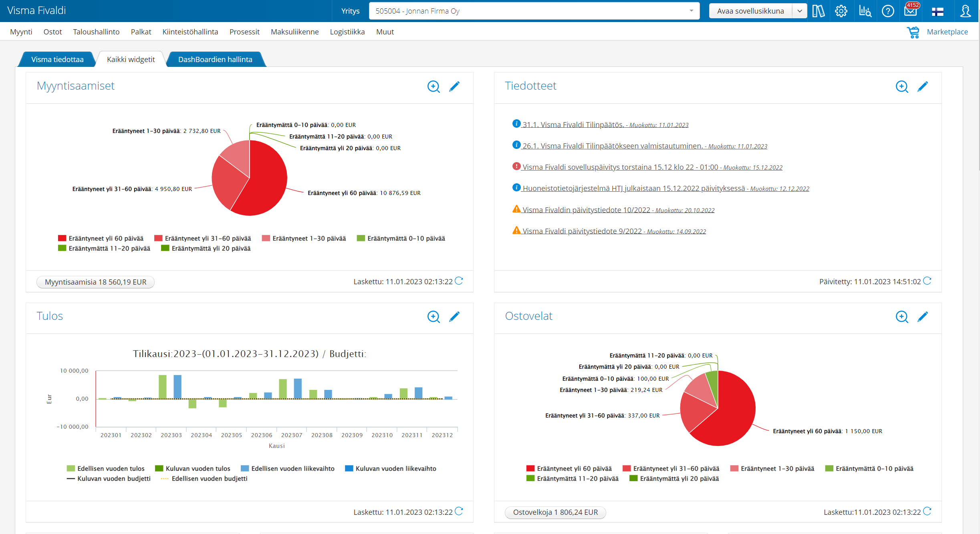This screenshot has width=980, height=534.
Task: Toggle Edellisen vuoden tulos legend swatch
Action: 71,469
